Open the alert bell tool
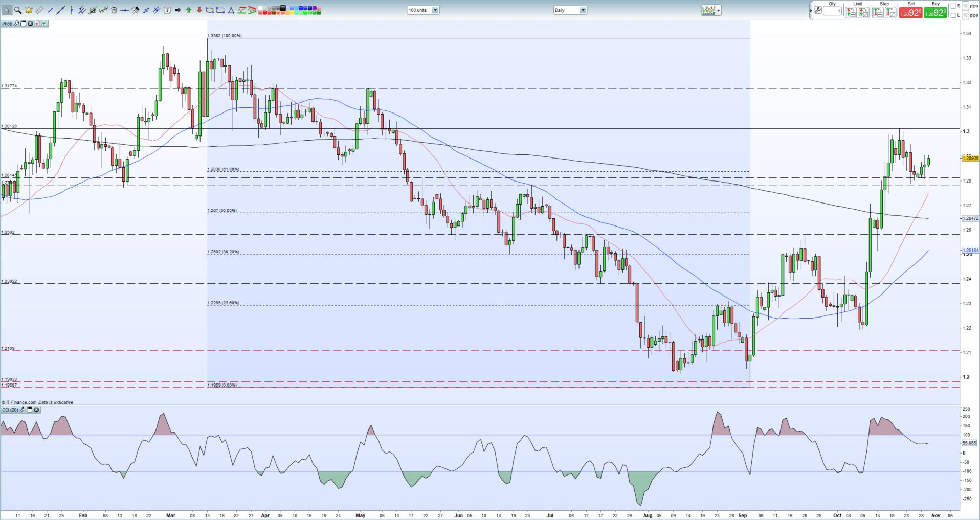The width and height of the screenshot is (980, 520). tap(29, 10)
